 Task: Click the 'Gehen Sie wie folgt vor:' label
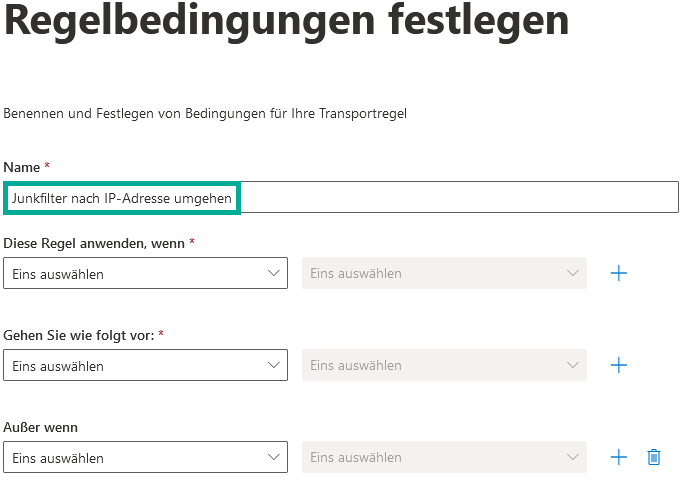point(79,335)
